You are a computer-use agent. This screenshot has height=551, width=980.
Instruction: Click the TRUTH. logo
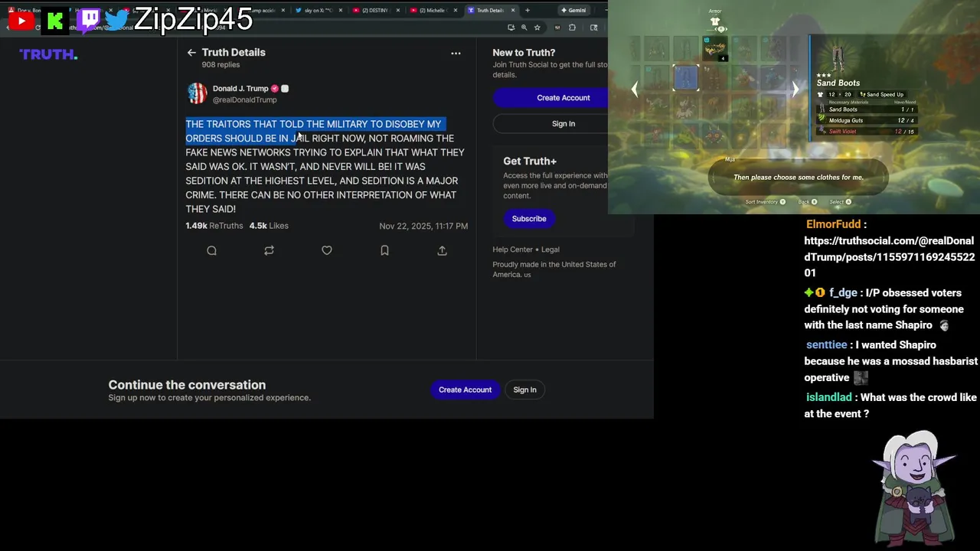(x=48, y=54)
